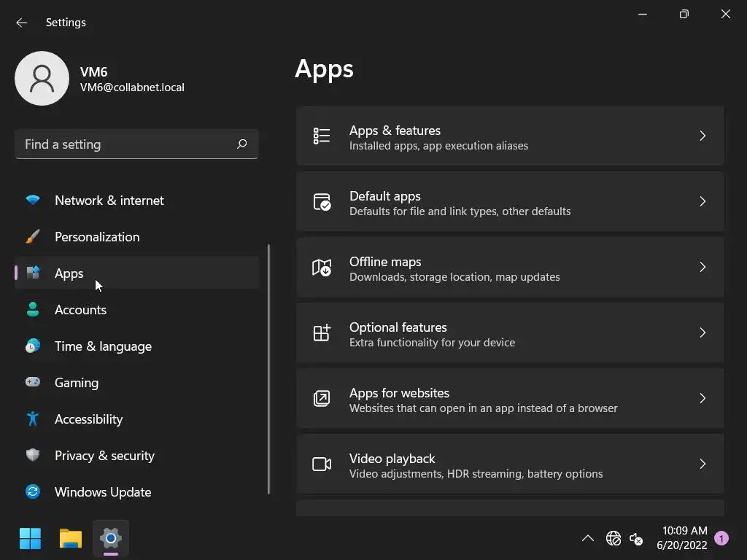Open the Accessibility settings label
Viewport: 747px width, 560px height.
pyautogui.click(x=88, y=419)
